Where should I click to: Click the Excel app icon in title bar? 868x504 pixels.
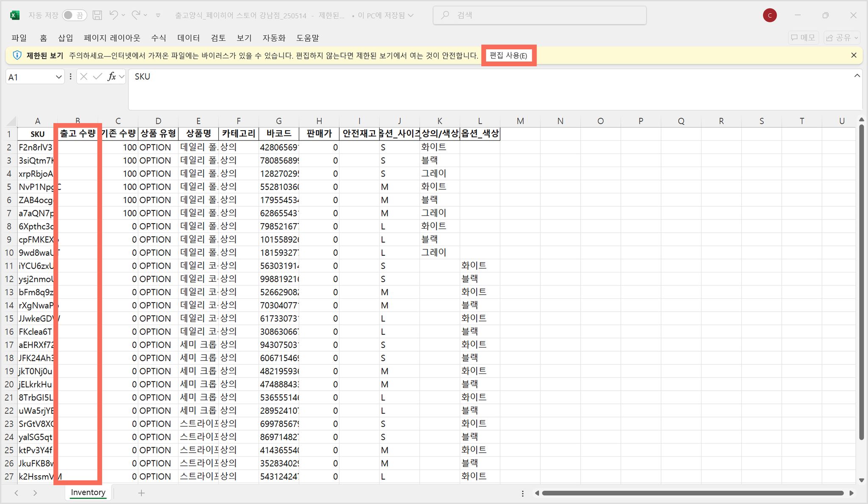coord(15,15)
